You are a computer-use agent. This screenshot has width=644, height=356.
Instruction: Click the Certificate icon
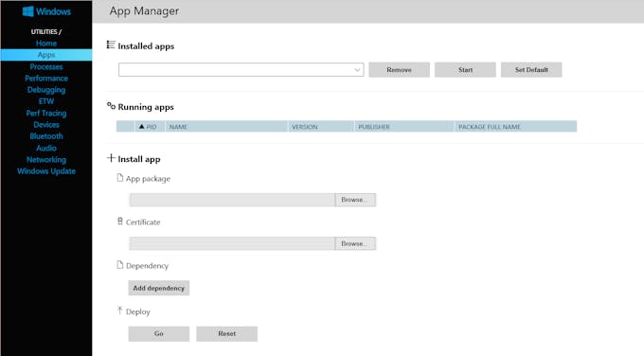click(x=120, y=222)
